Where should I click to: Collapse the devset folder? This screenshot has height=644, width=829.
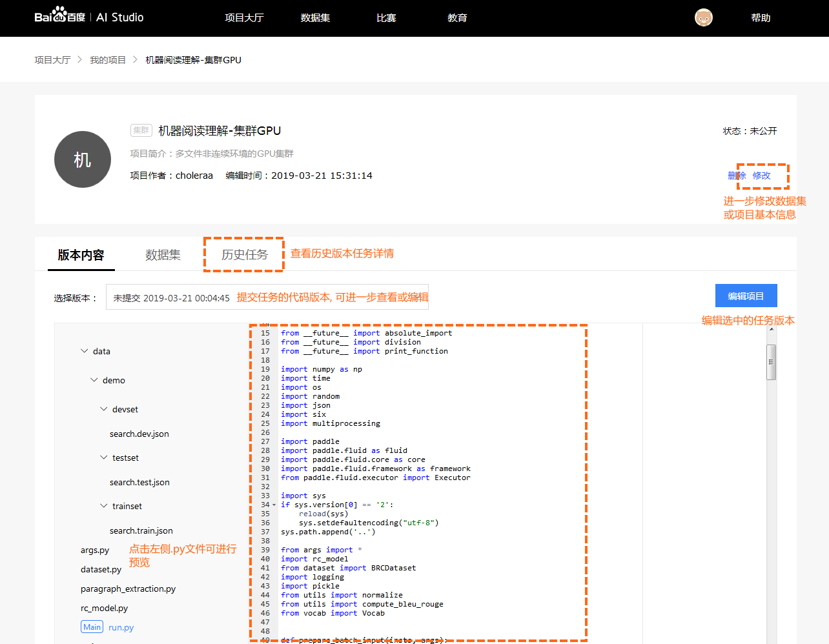[x=104, y=409]
